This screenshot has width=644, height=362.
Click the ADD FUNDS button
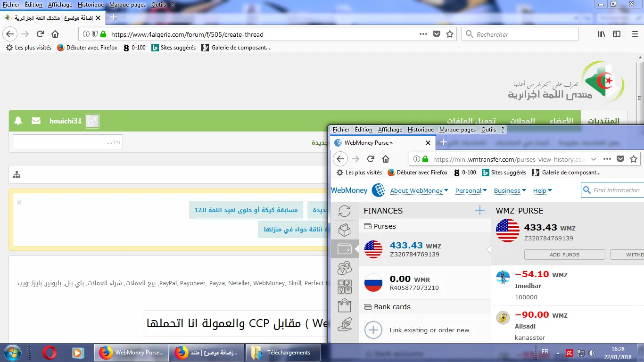pyautogui.click(x=564, y=255)
